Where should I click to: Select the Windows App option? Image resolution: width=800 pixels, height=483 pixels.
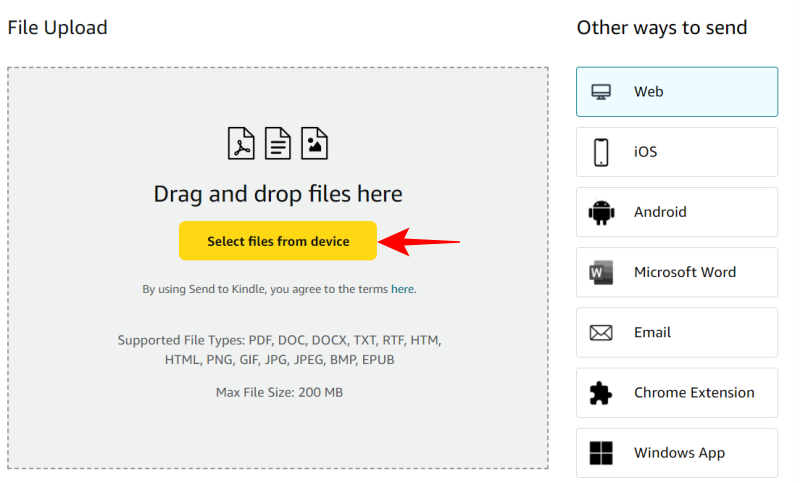(677, 453)
